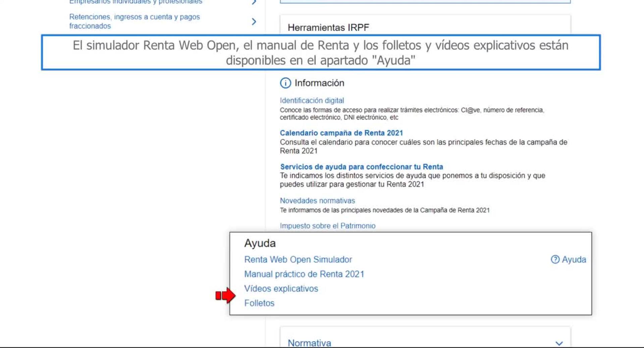
Task: Open the Folletos link
Action: (x=259, y=303)
